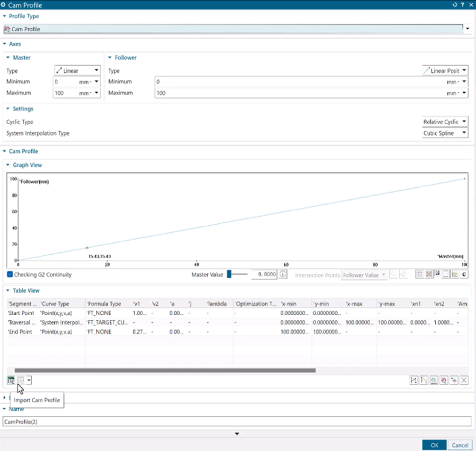The height and width of the screenshot is (451, 476).
Task: Open the System Interpolation Type Cubic Spline dropdown
Action: [x=445, y=133]
